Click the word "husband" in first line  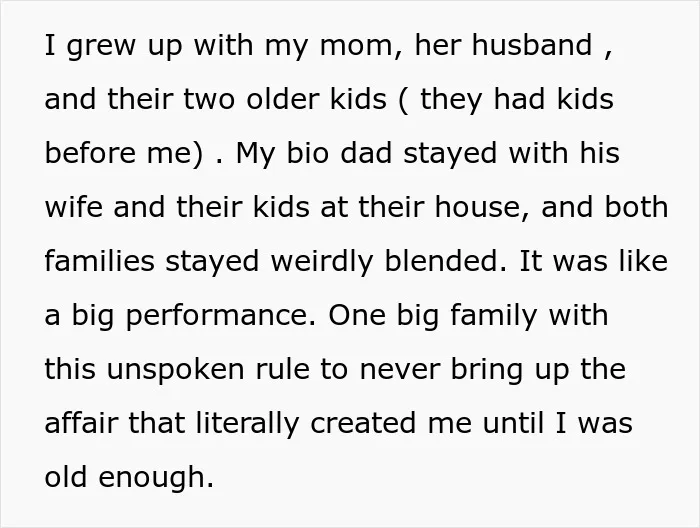(x=532, y=45)
